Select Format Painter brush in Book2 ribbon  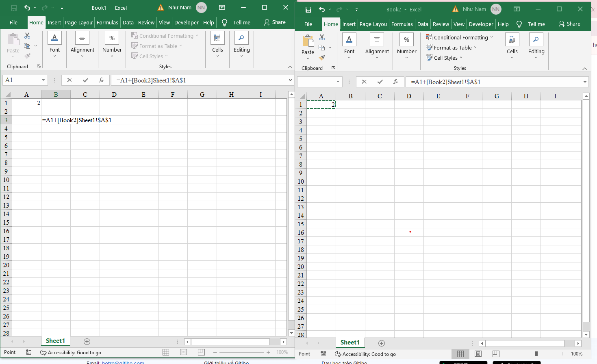click(322, 58)
